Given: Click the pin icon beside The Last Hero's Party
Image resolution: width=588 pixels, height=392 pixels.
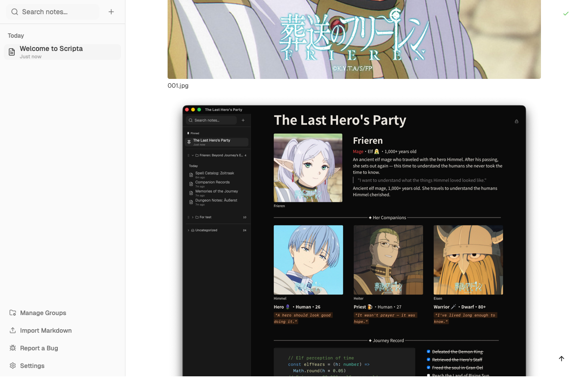Looking at the screenshot, I should (x=189, y=142).
